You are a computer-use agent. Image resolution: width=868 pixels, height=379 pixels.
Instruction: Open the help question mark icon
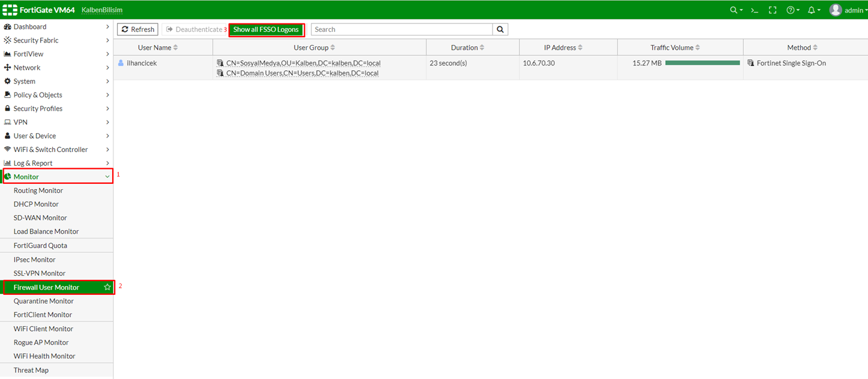(x=791, y=10)
